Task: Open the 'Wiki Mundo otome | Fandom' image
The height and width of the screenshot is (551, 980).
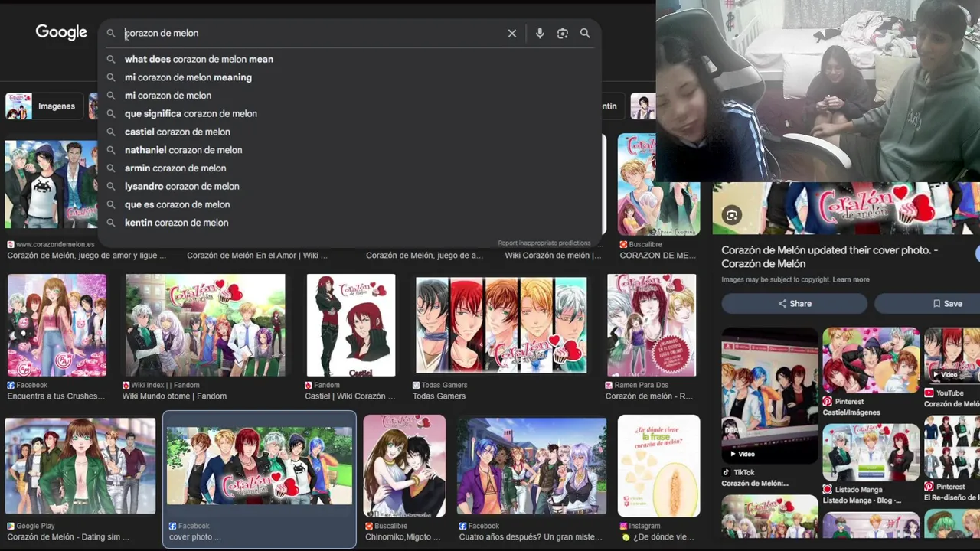Action: tap(205, 325)
